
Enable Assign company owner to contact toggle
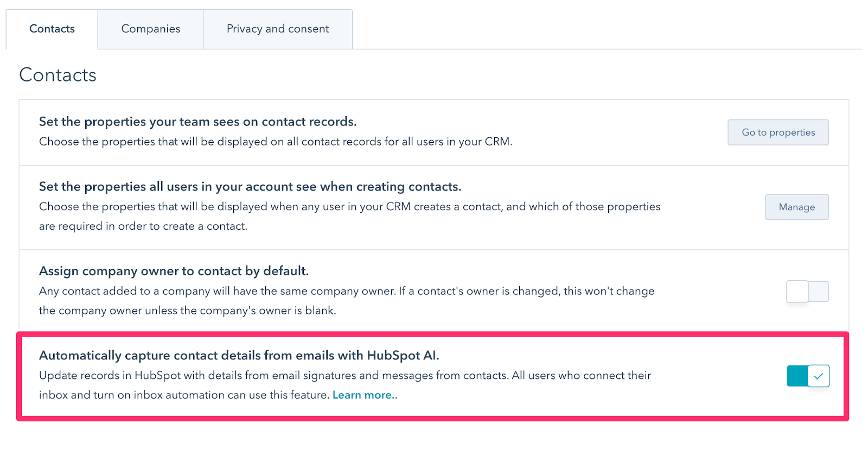click(807, 292)
